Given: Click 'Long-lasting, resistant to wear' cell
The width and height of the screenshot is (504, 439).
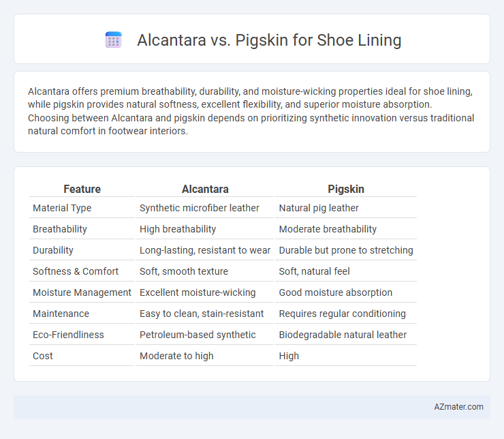Looking at the screenshot, I should pos(205,250).
